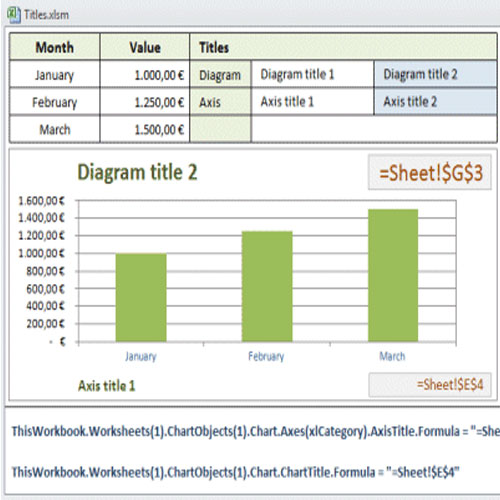Screen dimensions: 500x500
Task: Select the March month cell
Action: 55,129
